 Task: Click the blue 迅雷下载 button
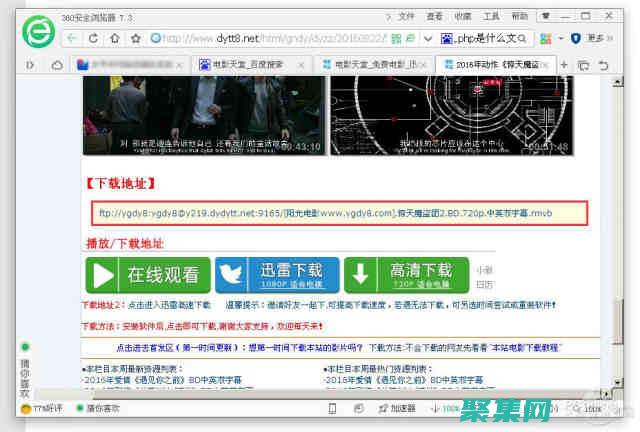tap(277, 275)
